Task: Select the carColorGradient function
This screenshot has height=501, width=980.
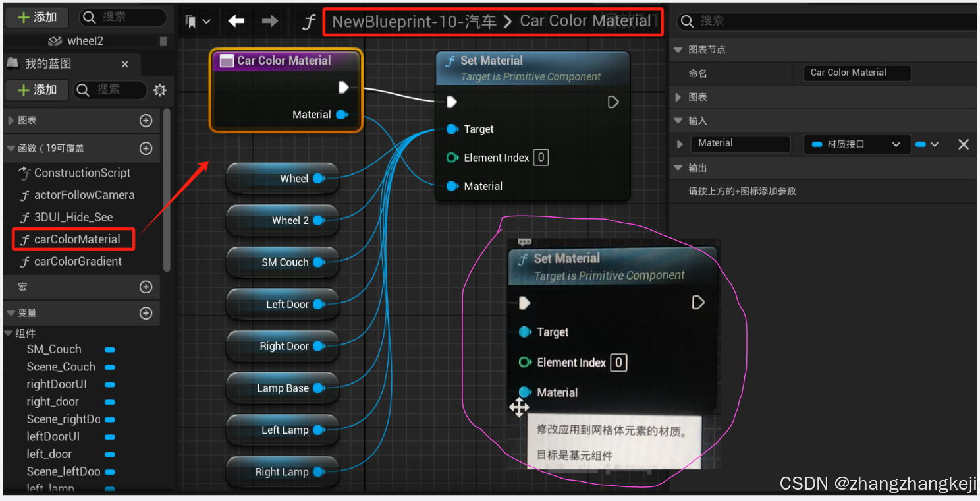Action: [78, 261]
